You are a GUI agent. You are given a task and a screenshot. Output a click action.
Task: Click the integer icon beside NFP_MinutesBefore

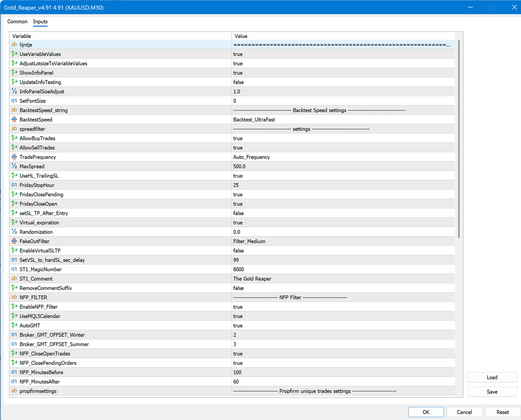pyautogui.click(x=14, y=372)
